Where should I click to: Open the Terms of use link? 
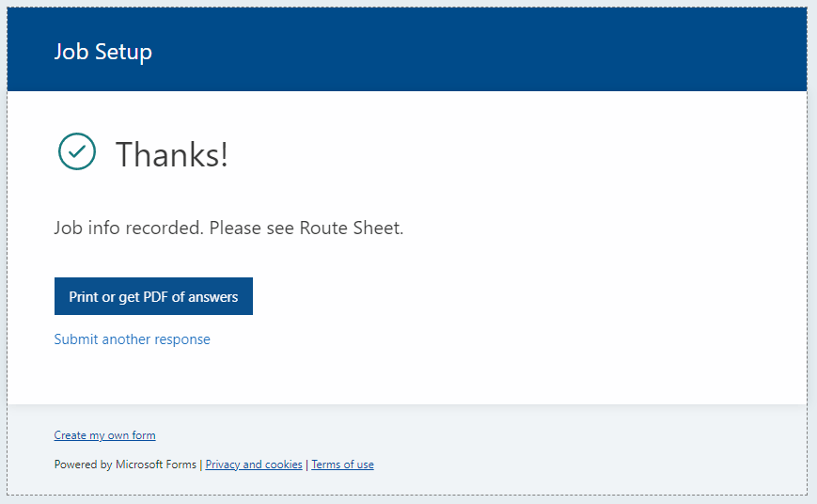(x=342, y=465)
